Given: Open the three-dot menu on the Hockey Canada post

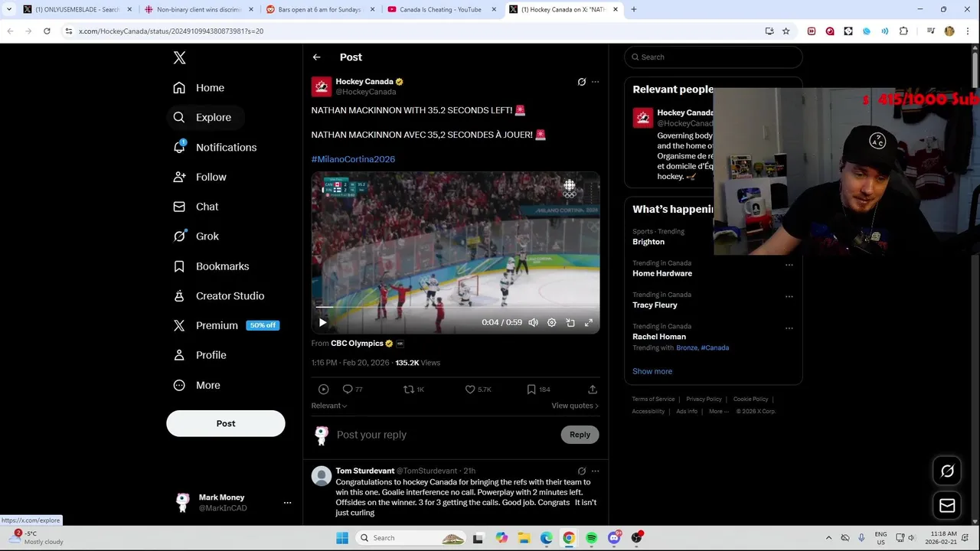Looking at the screenshot, I should pos(595,82).
